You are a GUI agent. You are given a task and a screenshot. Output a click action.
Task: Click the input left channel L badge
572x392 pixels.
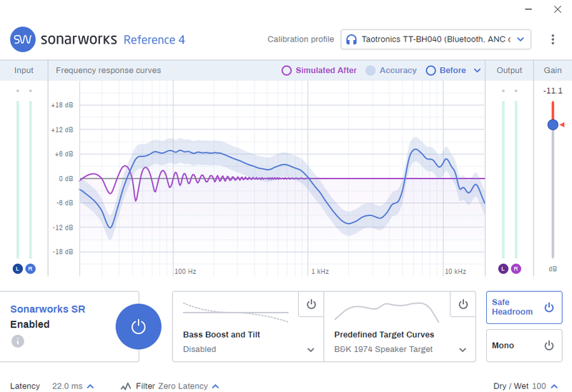17,269
